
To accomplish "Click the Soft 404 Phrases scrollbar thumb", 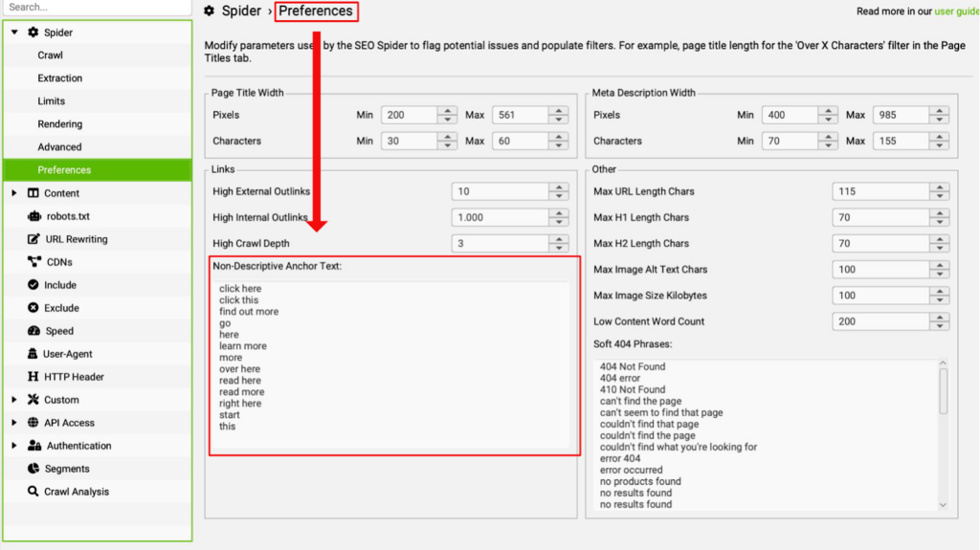I will coord(943,392).
